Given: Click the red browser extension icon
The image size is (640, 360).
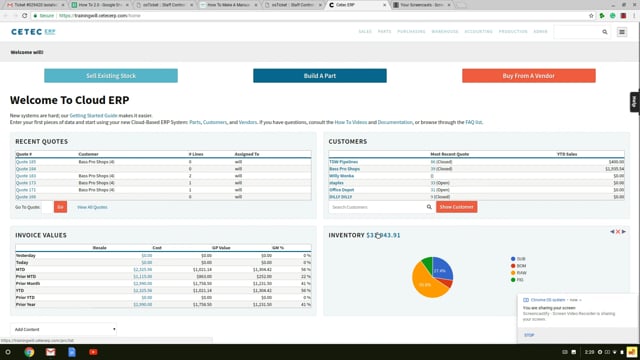Looking at the screenshot, I should point(623,16).
